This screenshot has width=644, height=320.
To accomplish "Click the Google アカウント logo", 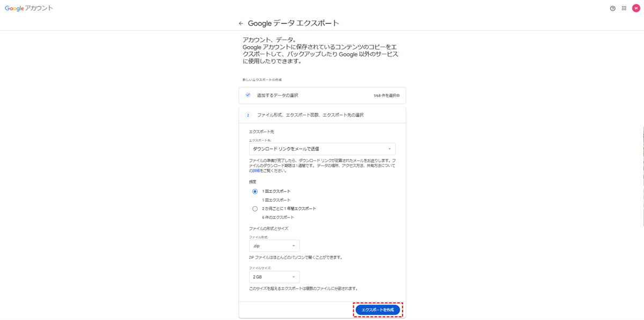I will 29,9.
